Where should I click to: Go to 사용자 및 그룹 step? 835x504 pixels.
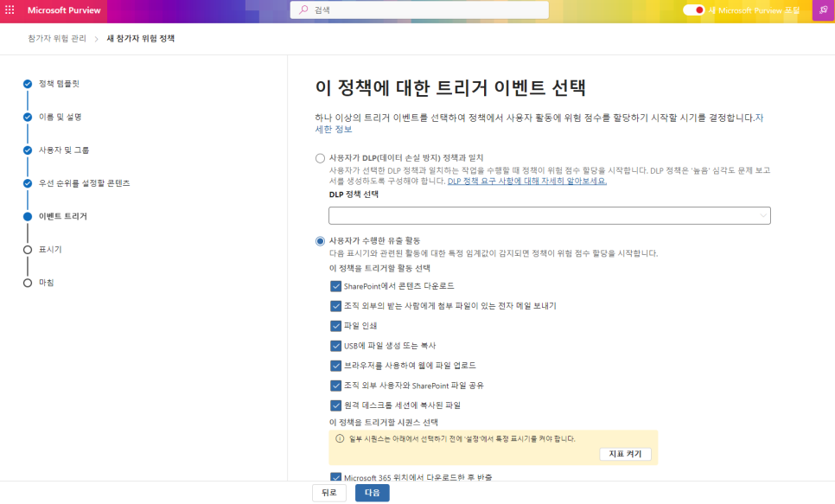point(64,150)
